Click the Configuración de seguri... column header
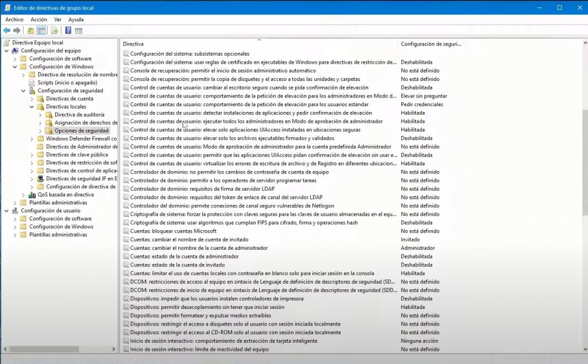588x364 pixels. pyautogui.click(x=431, y=44)
